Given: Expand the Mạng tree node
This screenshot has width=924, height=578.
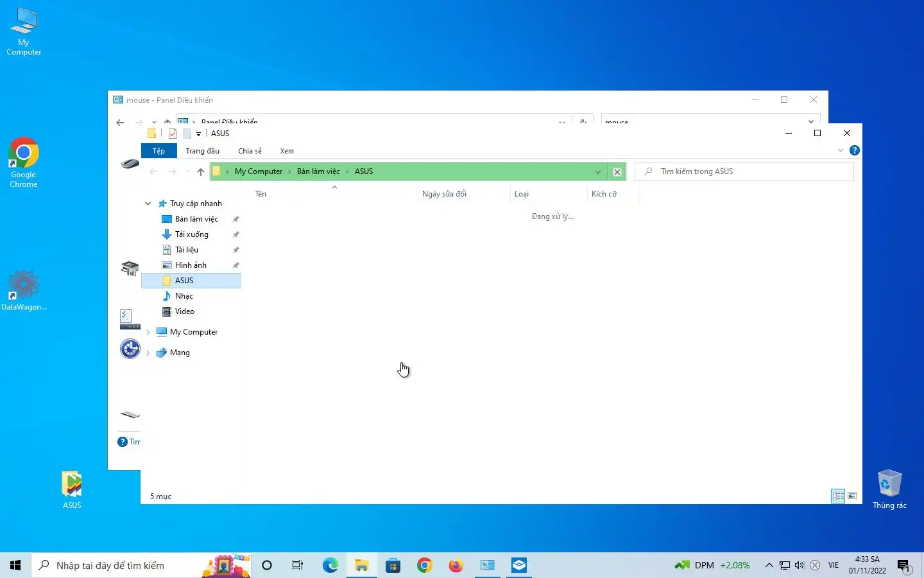Looking at the screenshot, I should (x=148, y=353).
